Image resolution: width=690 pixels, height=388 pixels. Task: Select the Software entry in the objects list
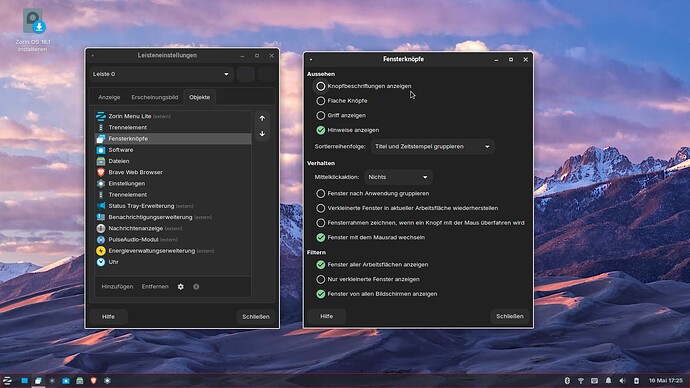173,150
